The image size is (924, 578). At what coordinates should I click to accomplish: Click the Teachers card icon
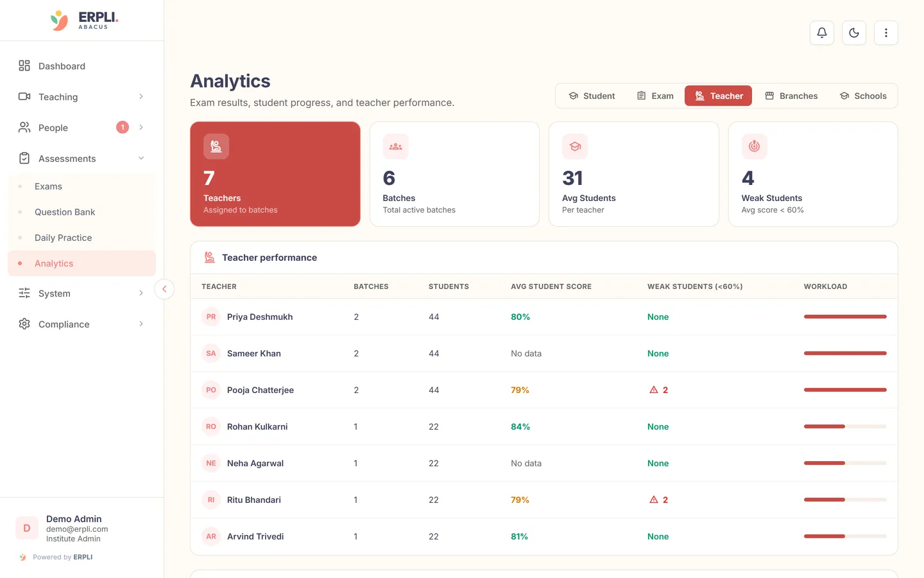point(216,146)
